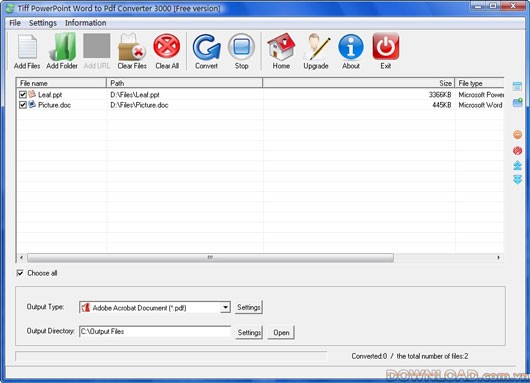Click the scrollbar right arrow
530x383 pixels.
(x=499, y=258)
